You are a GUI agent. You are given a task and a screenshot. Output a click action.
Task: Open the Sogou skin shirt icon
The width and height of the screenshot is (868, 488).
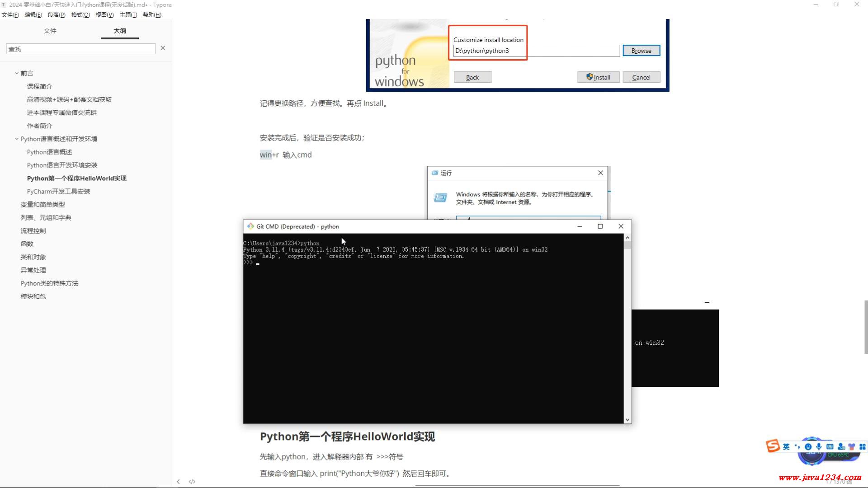point(852,446)
